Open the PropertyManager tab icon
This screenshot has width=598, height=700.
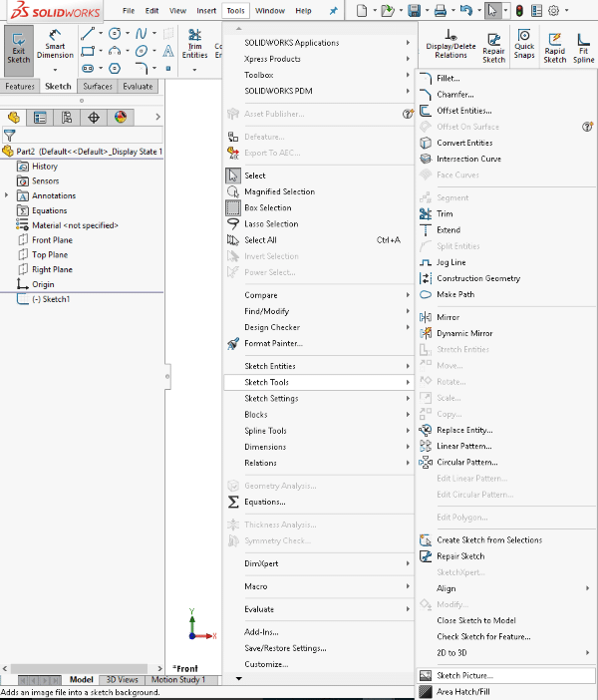pos(40,118)
